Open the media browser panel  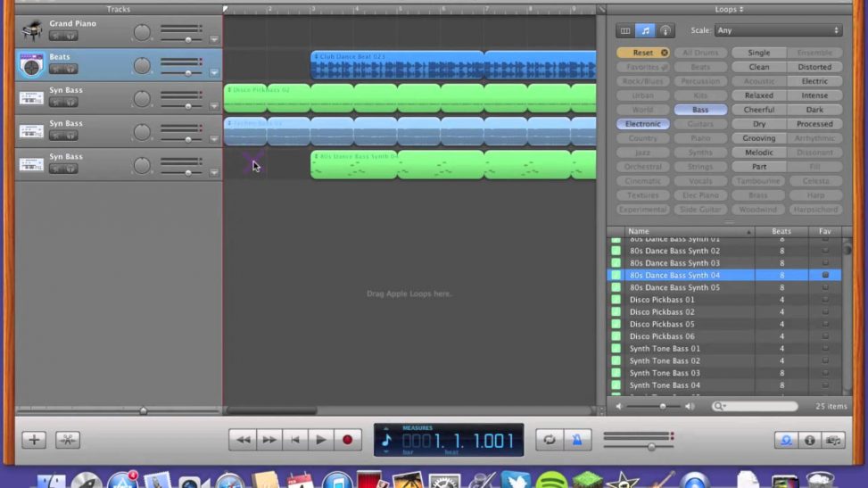(834, 440)
